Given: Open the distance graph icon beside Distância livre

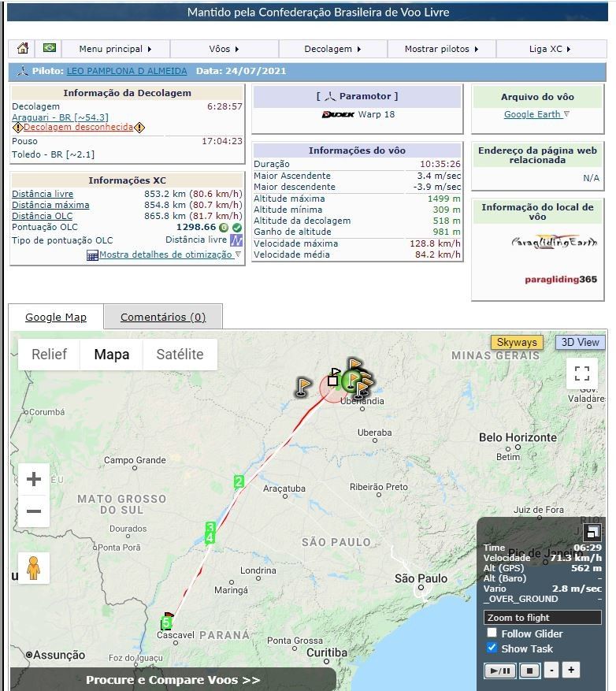Looking at the screenshot, I should coord(236,240).
